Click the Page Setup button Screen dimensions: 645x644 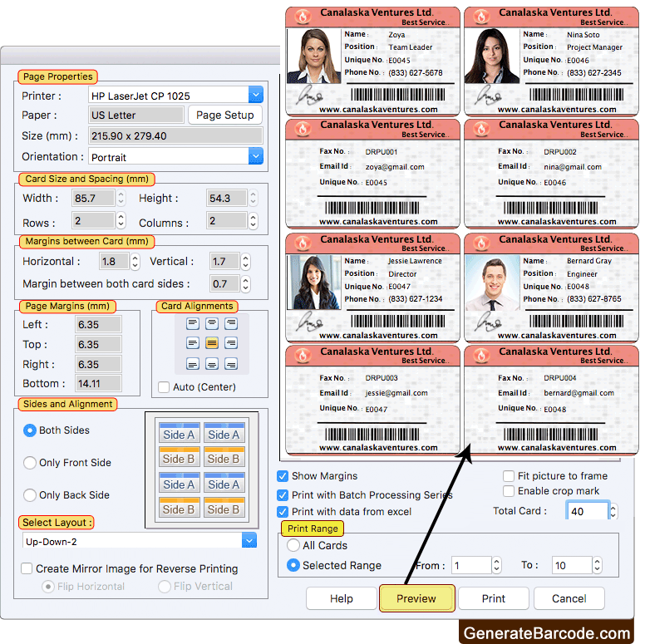(225, 116)
